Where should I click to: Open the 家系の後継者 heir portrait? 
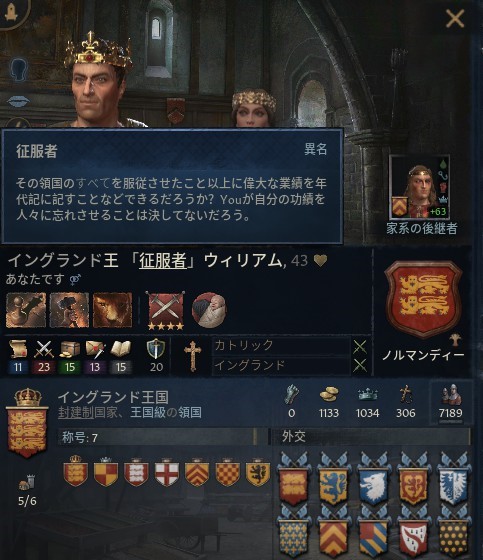(x=419, y=188)
